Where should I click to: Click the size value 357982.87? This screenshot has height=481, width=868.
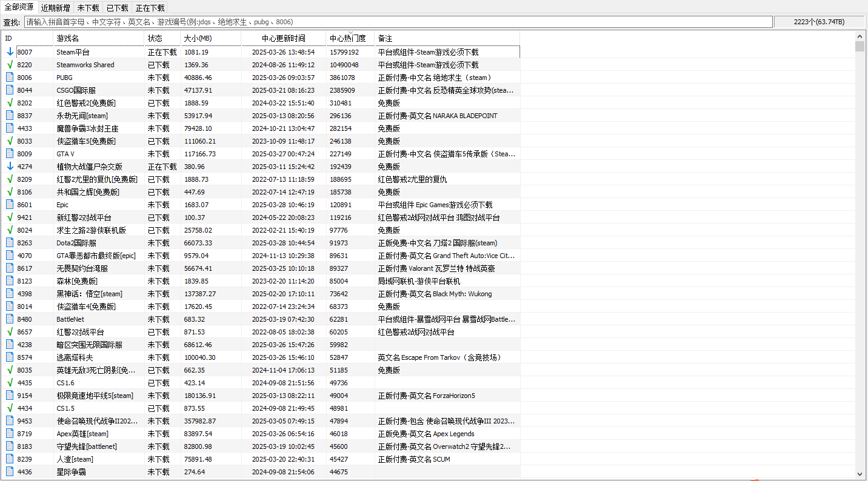(x=200, y=421)
